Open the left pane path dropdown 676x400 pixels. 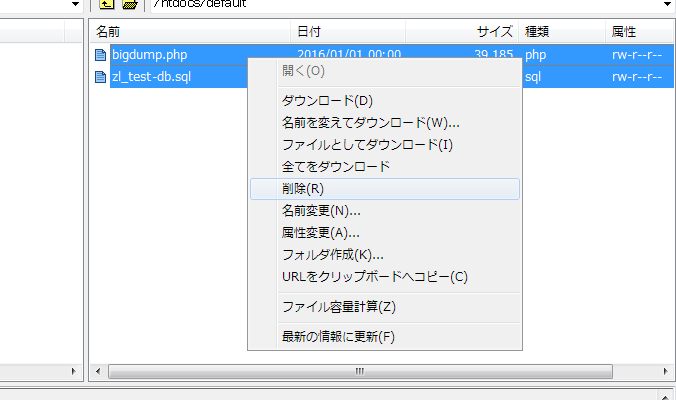pyautogui.click(x=75, y=5)
